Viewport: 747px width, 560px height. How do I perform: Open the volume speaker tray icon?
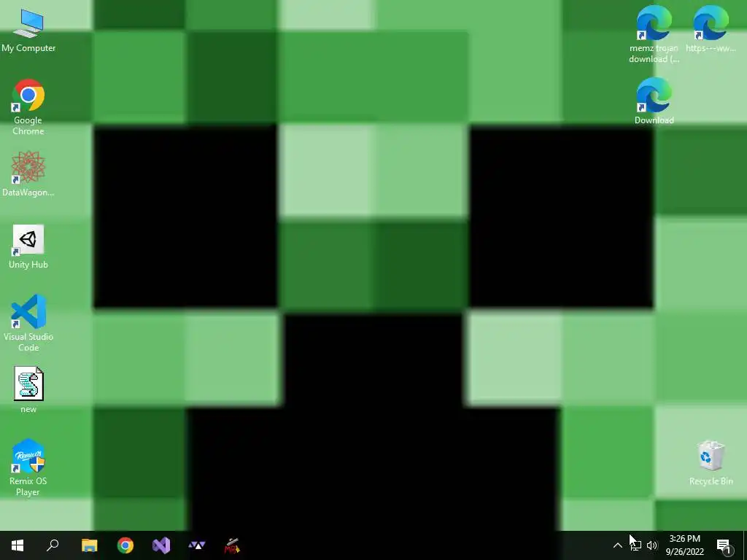coord(652,545)
